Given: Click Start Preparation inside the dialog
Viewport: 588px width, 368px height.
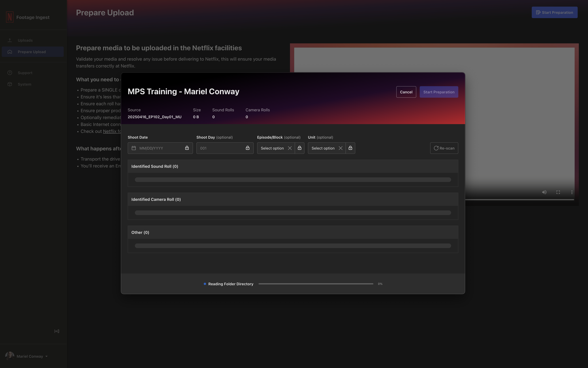Looking at the screenshot, I should click(439, 92).
